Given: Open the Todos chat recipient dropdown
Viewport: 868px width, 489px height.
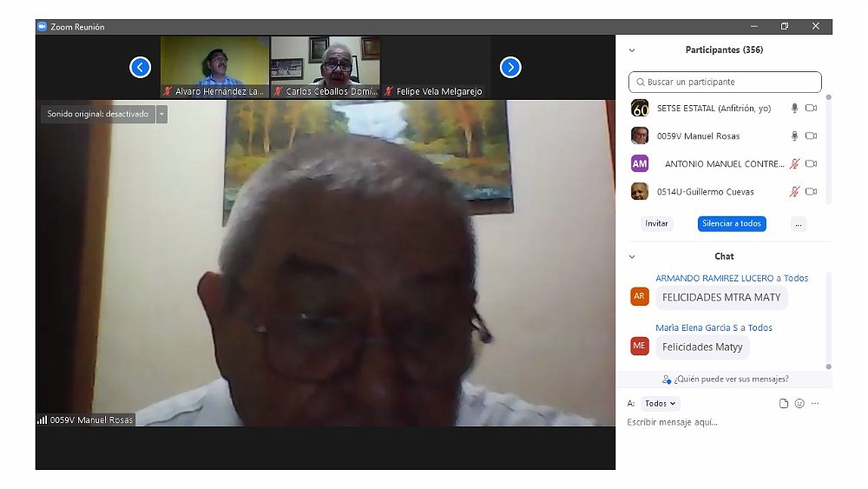Looking at the screenshot, I should [661, 404].
